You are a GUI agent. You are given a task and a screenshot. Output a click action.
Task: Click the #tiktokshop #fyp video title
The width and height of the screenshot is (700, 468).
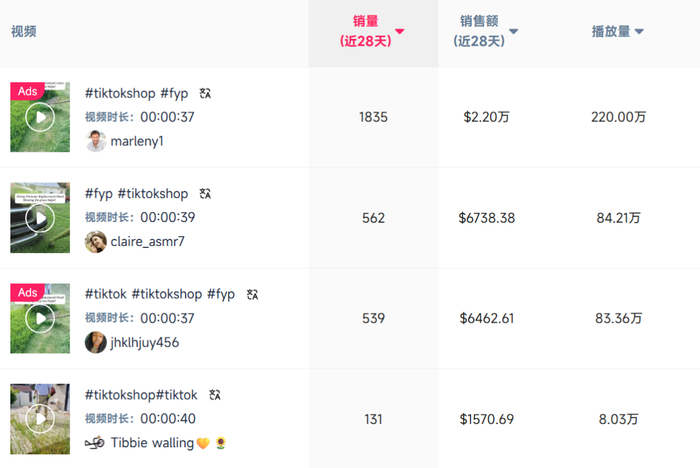coord(136,93)
